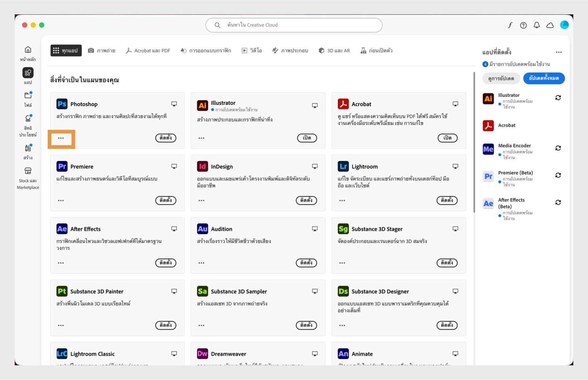Click the Substance 3D Sampler icon
The image size is (588, 380).
[x=202, y=291]
